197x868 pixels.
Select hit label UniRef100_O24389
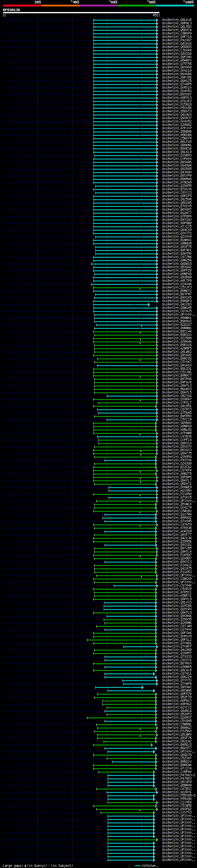point(177,464)
